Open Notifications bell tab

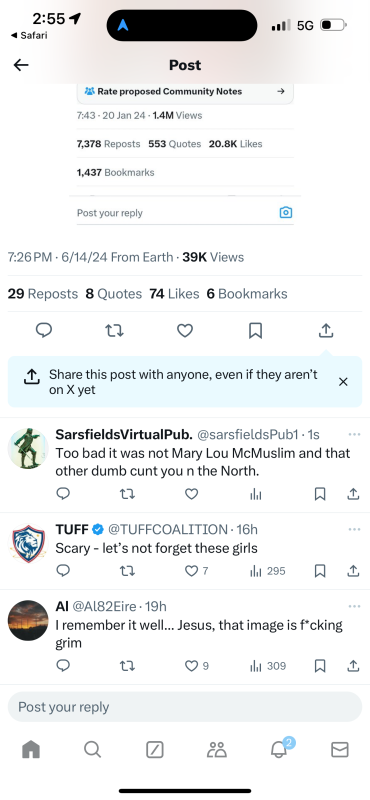click(280, 748)
